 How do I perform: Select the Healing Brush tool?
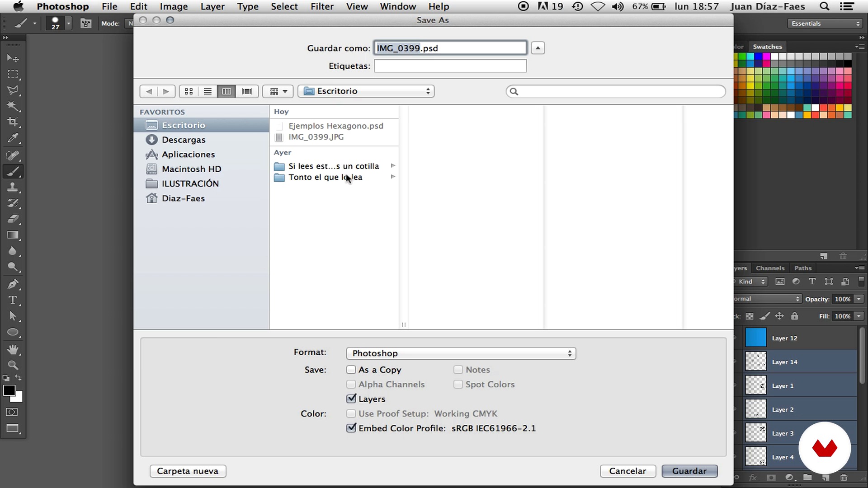click(x=13, y=155)
